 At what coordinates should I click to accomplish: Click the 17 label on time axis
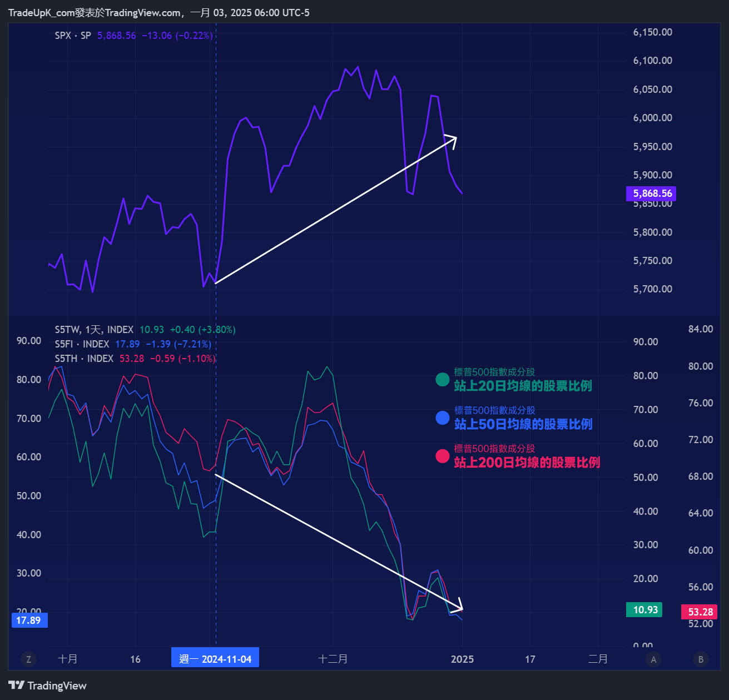click(x=530, y=659)
